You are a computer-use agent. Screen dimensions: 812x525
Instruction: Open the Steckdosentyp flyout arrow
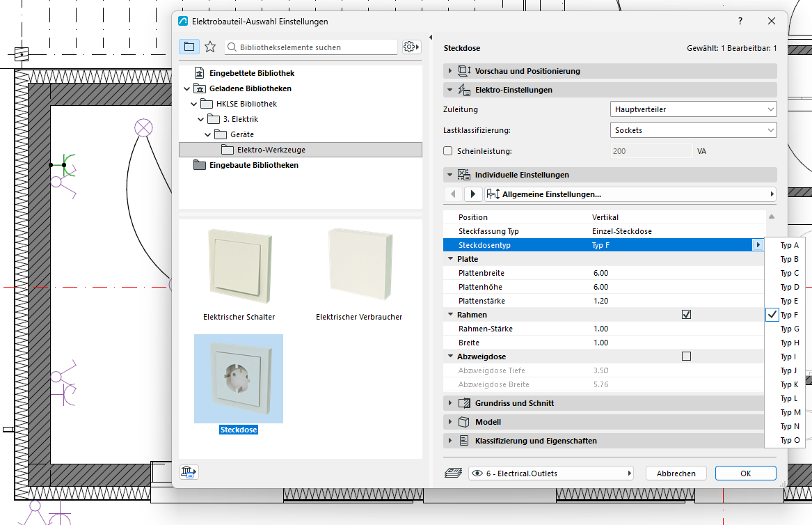(758, 245)
